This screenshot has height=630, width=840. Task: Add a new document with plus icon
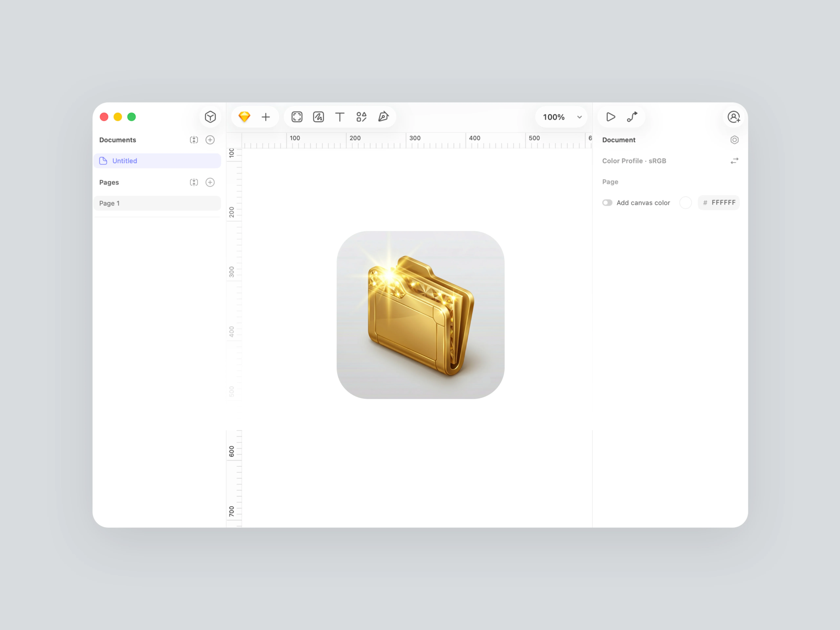pos(210,140)
